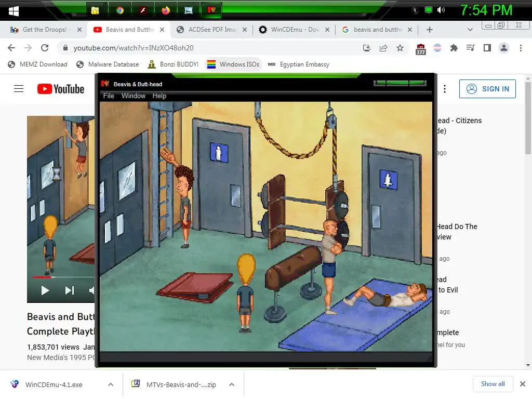Click the address bar URL field
The width and height of the screenshot is (532, 399).
pyautogui.click(x=210, y=48)
